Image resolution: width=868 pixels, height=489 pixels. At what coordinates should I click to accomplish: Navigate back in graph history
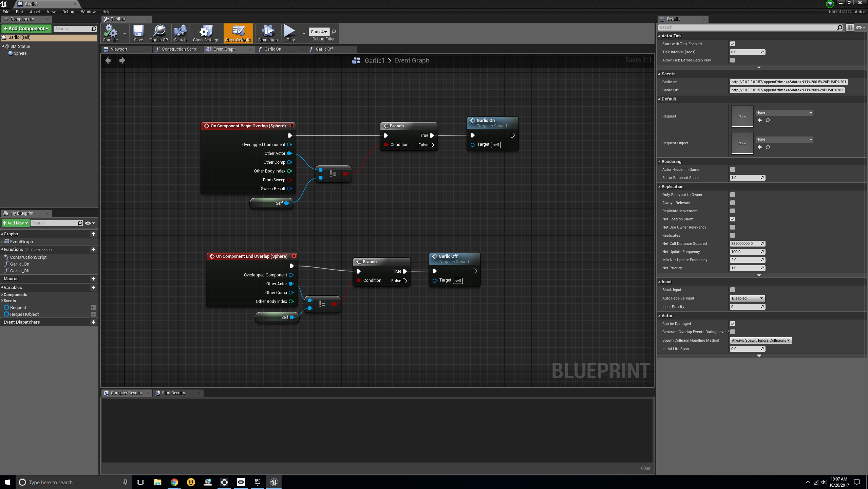(x=108, y=60)
